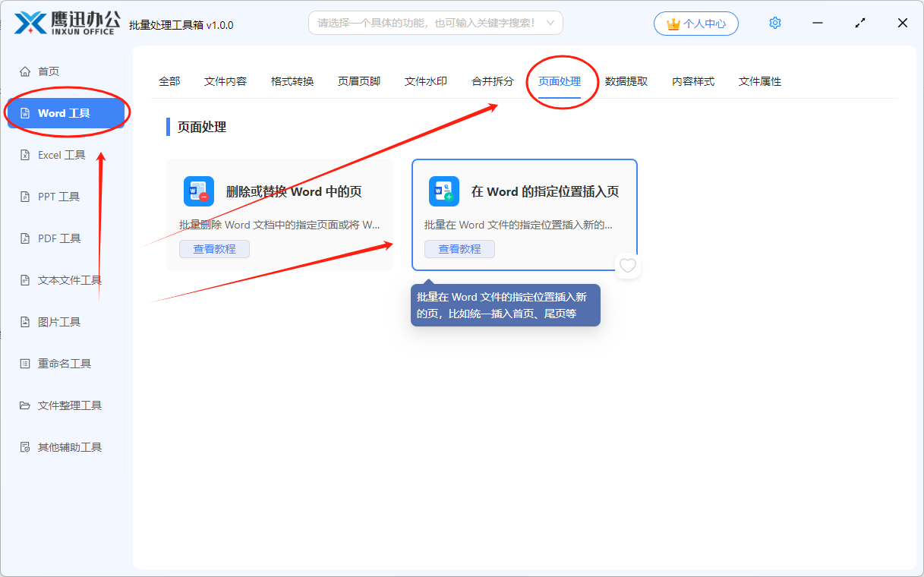Open the 个人中心 account button
This screenshot has width=924, height=577.
pyautogui.click(x=695, y=24)
